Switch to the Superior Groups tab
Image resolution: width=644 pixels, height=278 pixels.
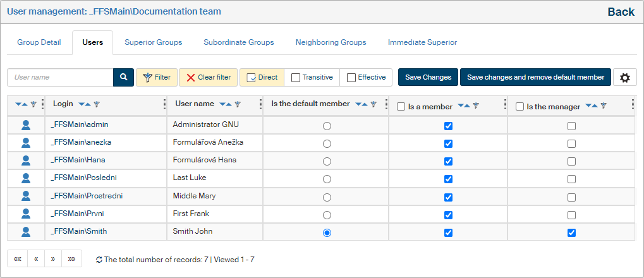pyautogui.click(x=153, y=42)
